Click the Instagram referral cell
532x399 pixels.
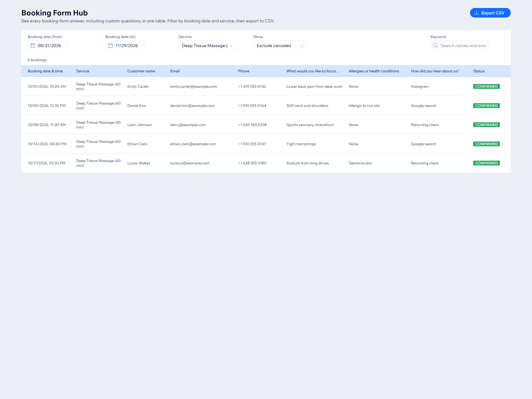[x=420, y=86]
